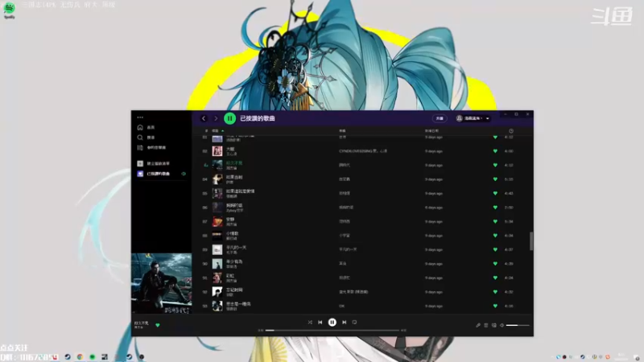Unlike the track lasting 4:43
The height and width of the screenshot is (362, 644).
pos(495,193)
